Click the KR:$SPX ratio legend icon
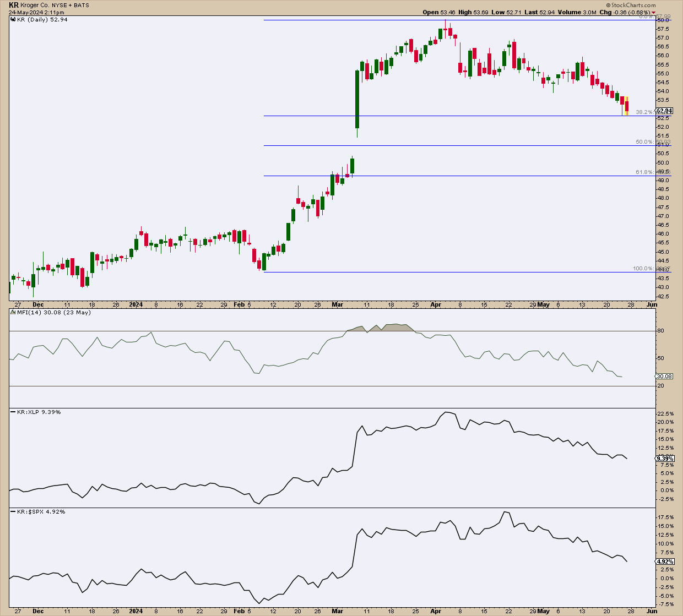The image size is (683, 616). [13, 512]
